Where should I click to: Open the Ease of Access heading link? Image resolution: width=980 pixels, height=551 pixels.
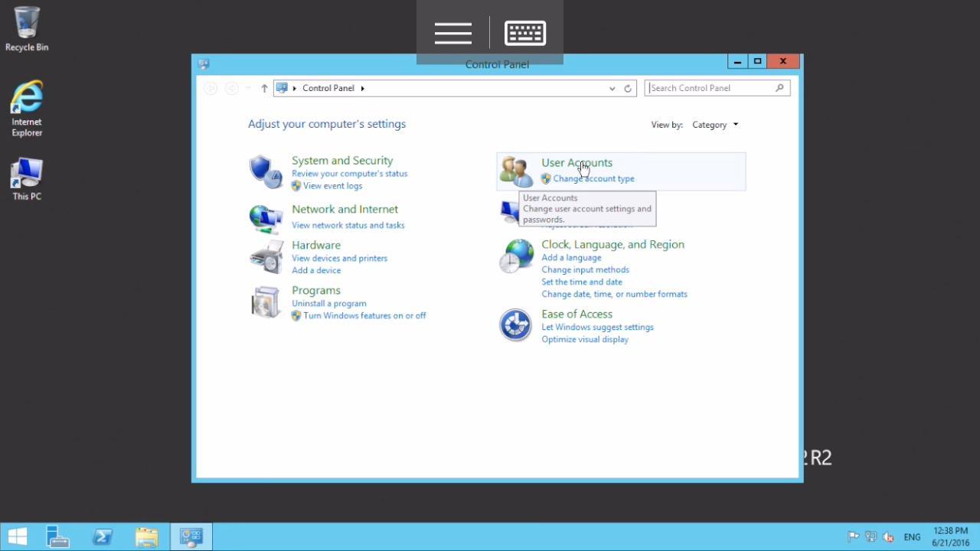coord(577,314)
